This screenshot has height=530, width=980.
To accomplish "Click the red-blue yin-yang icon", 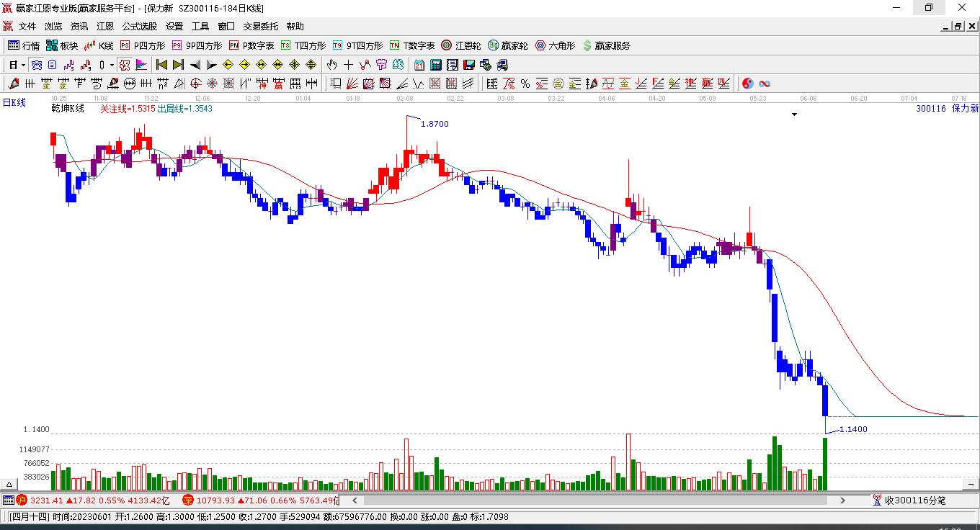I will [x=747, y=84].
